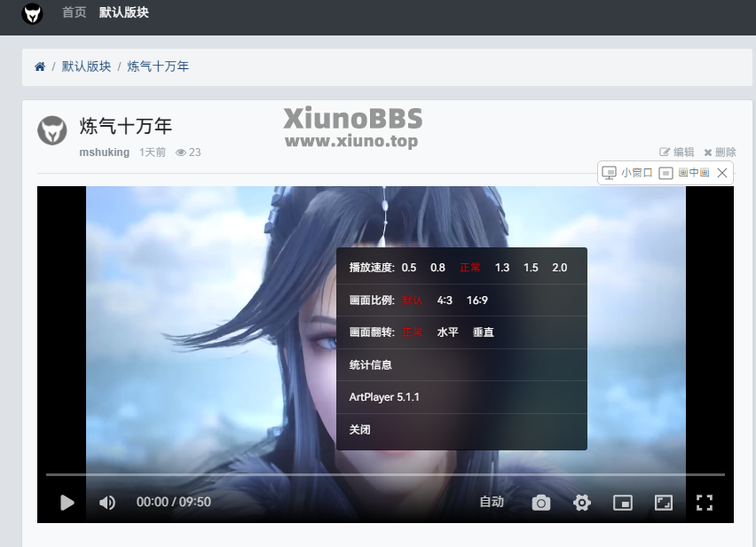Click 关闭 to close context menu
Viewport: 756px width, 547px height.
(x=461, y=429)
